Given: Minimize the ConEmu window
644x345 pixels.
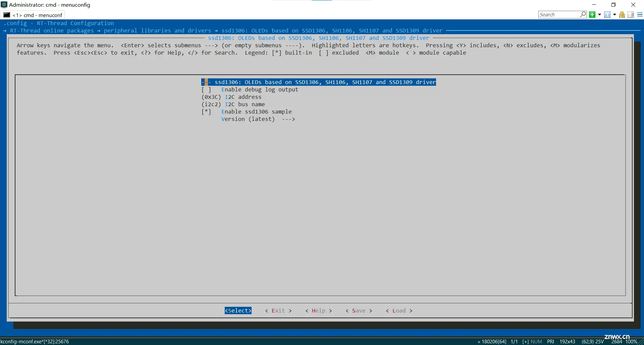Looking at the screenshot, I should (x=594, y=5).
